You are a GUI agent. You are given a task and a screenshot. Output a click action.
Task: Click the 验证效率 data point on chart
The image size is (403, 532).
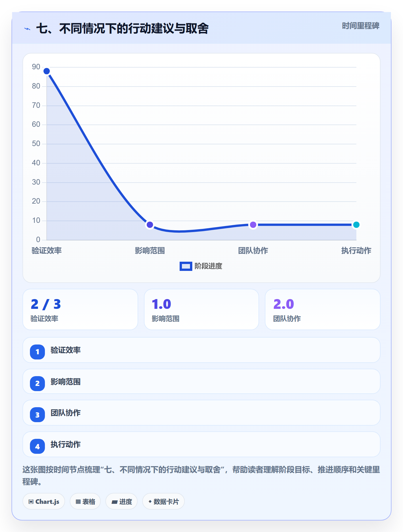pyautogui.click(x=47, y=71)
